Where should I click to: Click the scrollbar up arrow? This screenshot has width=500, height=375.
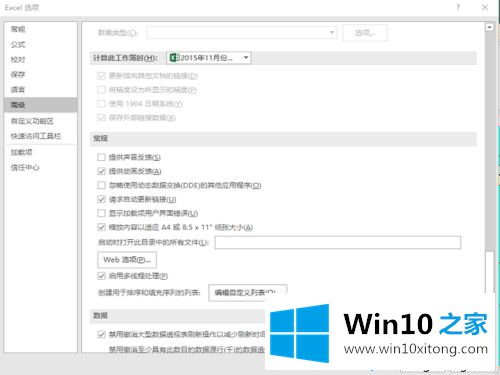tap(489, 27)
